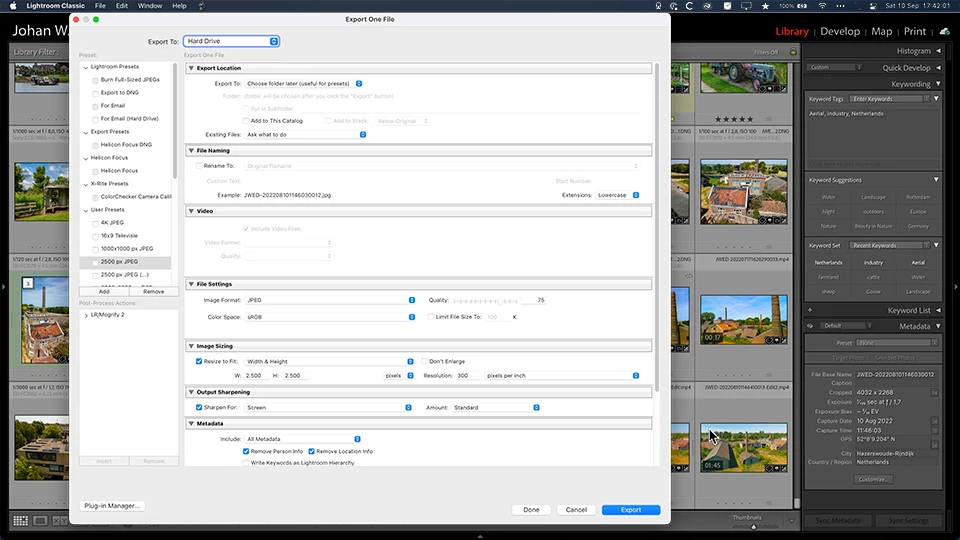Uncheck Remove Person Info
Image resolution: width=960 pixels, height=540 pixels.
[x=246, y=451]
